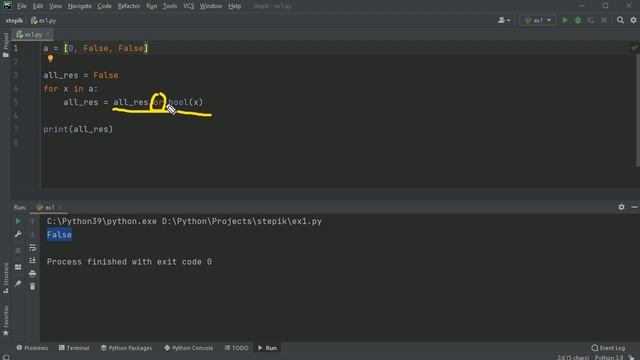Hide the Run tool window with minus icon
Image resolution: width=640 pixels, height=360 pixels.
pos(634,207)
